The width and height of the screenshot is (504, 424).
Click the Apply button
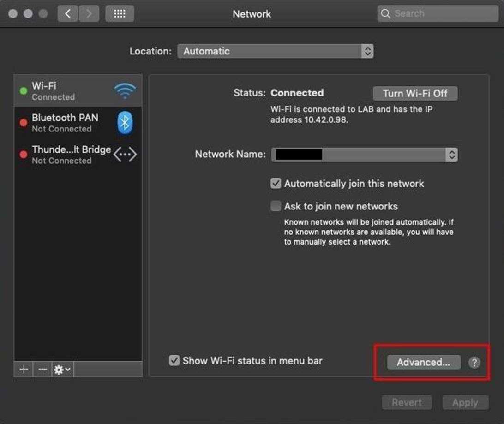coord(465,403)
